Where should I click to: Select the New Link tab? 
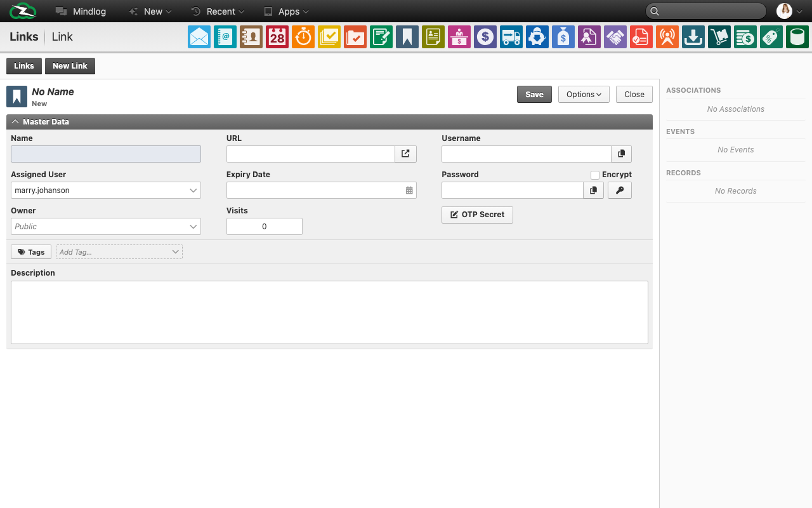(x=70, y=66)
